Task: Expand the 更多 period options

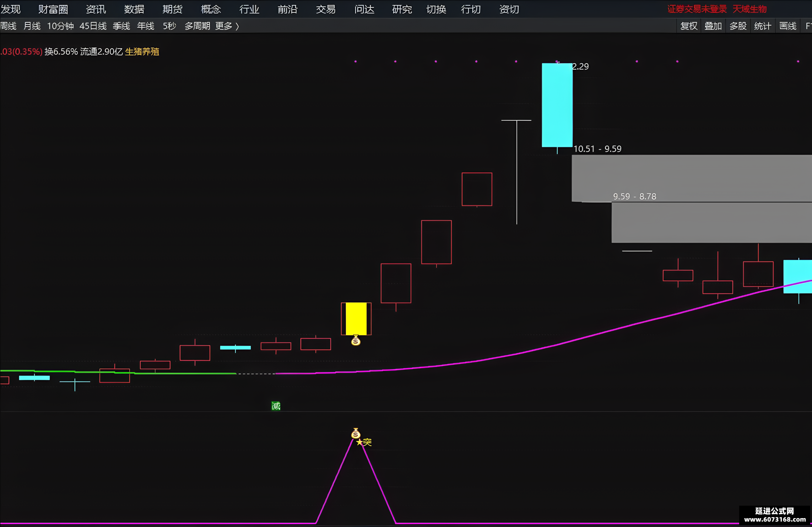Action: click(227, 26)
